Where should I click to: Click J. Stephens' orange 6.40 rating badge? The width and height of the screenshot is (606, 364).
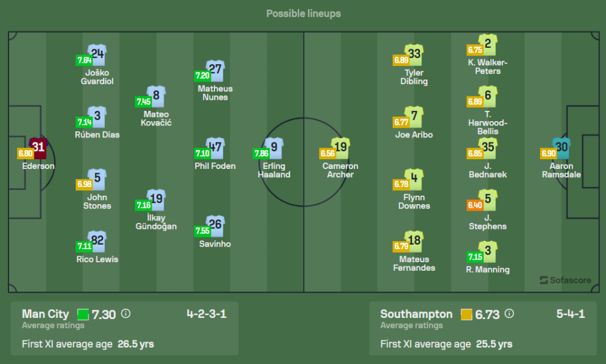coord(475,205)
